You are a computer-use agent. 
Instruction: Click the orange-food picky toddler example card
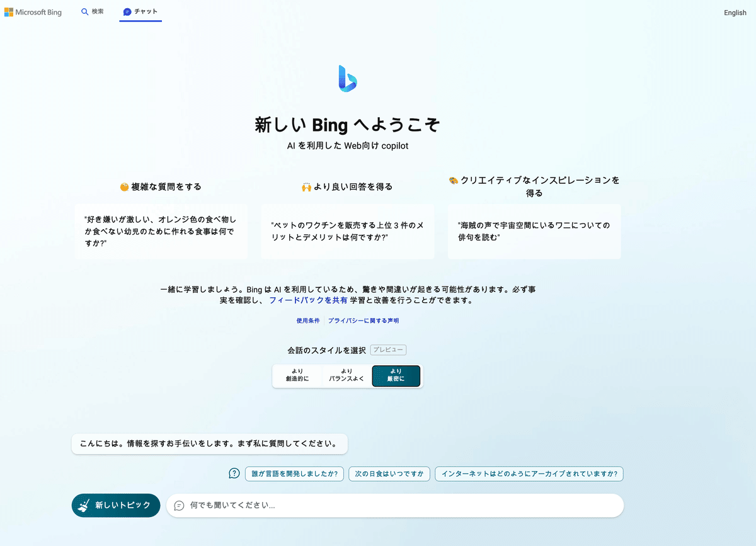point(161,231)
